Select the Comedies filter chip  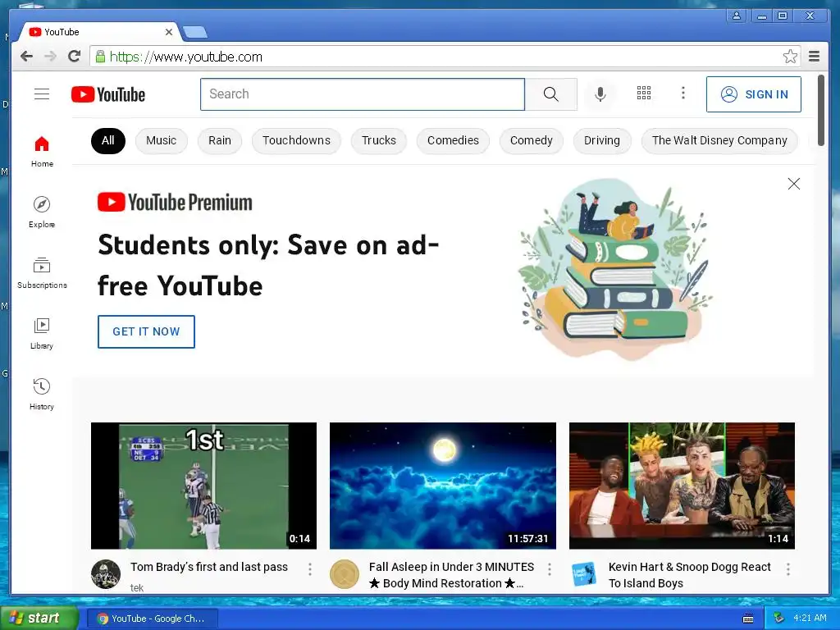(453, 141)
